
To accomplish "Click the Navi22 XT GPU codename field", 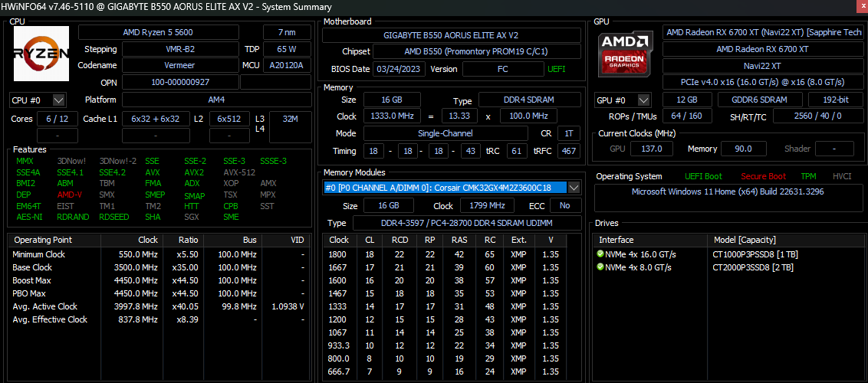I will click(x=762, y=65).
